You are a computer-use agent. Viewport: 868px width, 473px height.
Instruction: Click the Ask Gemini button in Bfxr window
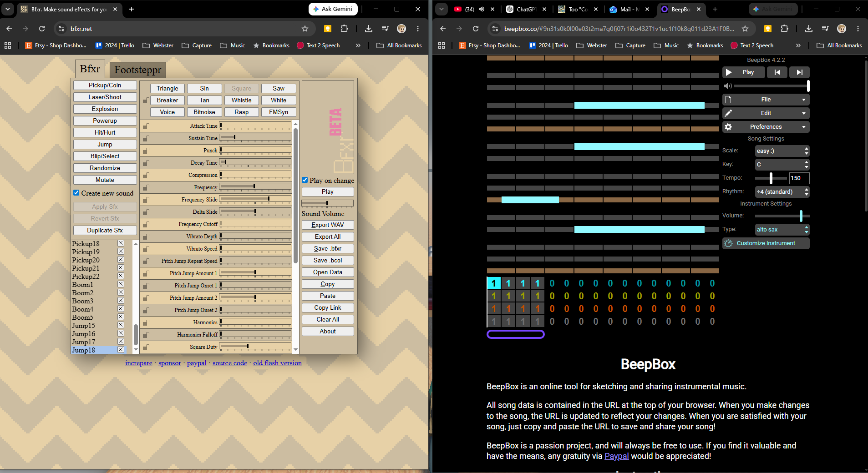(x=333, y=9)
